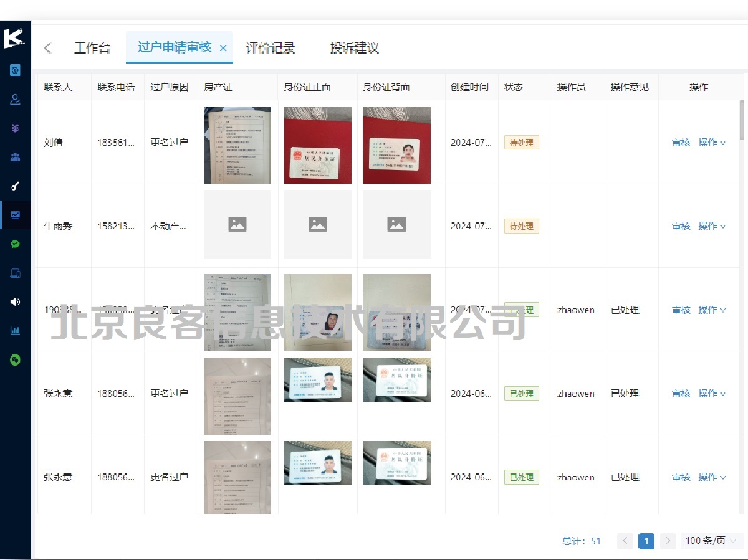
Task: Click 牛雨秀's 待处理 status badge
Action: pyautogui.click(x=521, y=226)
